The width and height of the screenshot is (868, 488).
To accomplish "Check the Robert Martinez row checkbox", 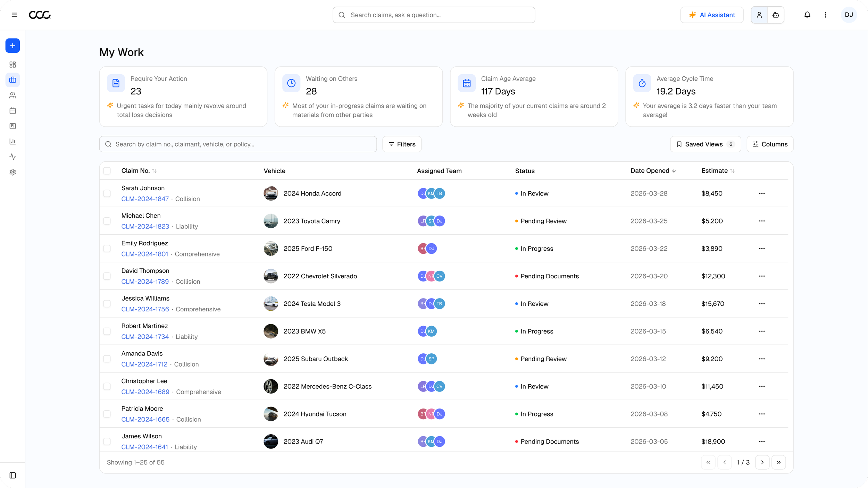I will click(x=107, y=331).
